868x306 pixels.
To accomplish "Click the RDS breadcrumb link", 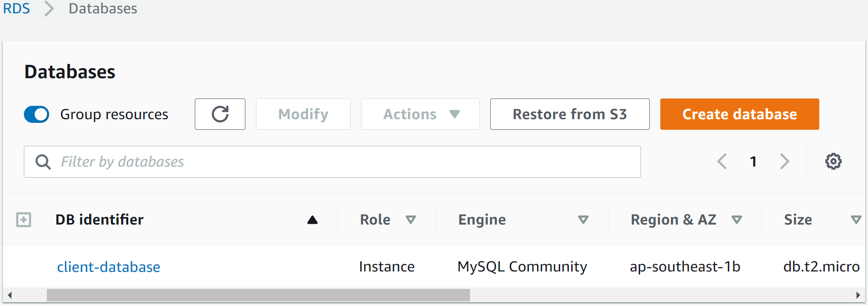I will pyautogui.click(x=17, y=8).
